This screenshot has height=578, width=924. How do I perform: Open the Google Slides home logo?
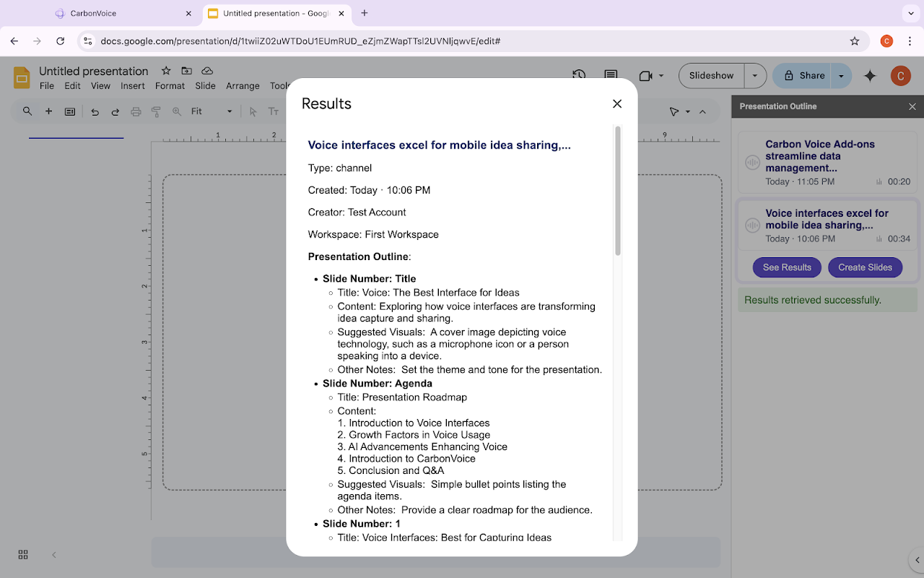pyautogui.click(x=22, y=77)
